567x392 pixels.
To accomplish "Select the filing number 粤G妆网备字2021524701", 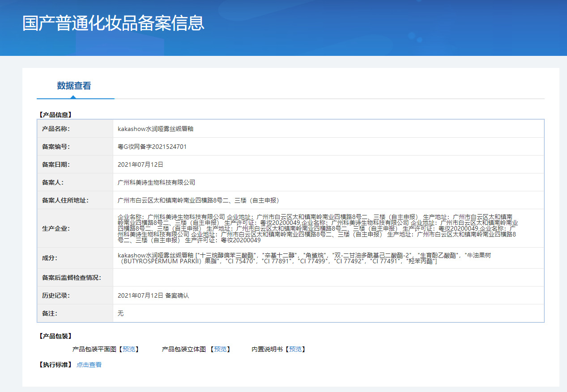I will (x=152, y=147).
